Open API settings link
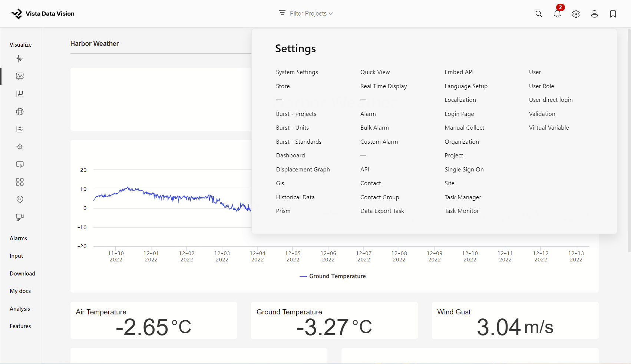Viewport: 631px width, 364px height. point(365,170)
